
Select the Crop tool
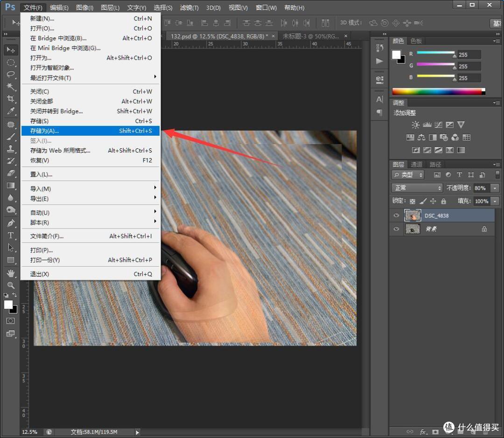point(11,98)
